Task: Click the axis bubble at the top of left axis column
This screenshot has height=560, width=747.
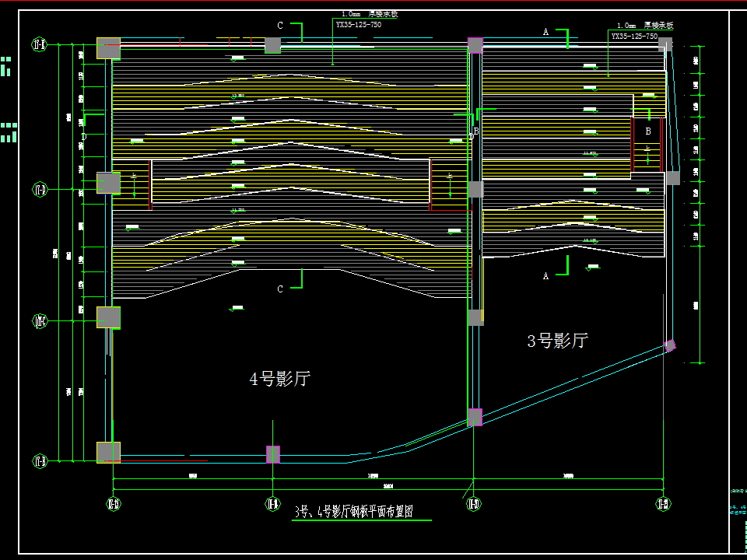Action: [40, 45]
